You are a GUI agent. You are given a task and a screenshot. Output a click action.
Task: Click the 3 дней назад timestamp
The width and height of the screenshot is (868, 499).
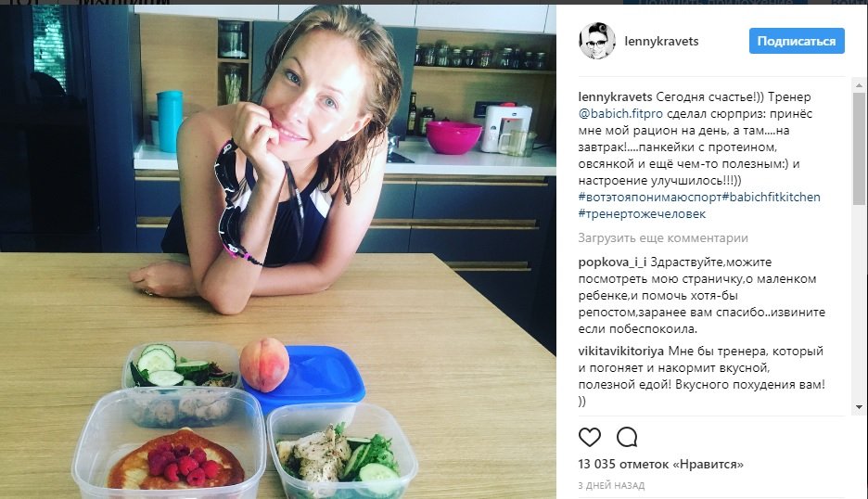coord(611,486)
